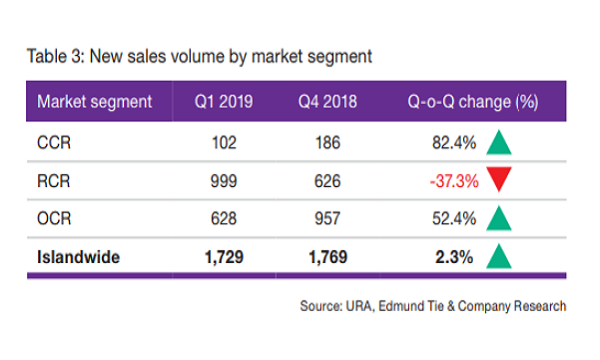The height and width of the screenshot is (360, 600).
Task: Click the RCR row label
Action: pos(54,181)
